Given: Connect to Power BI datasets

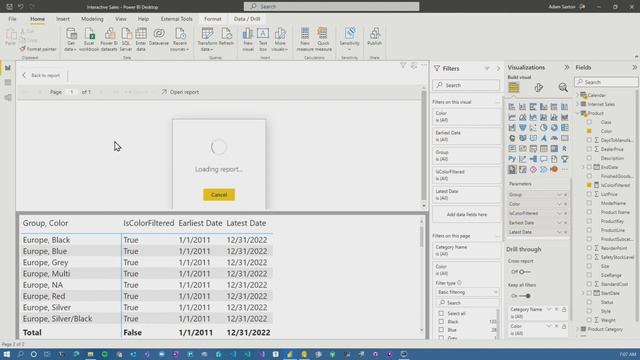Looking at the screenshot, I should 109,40.
